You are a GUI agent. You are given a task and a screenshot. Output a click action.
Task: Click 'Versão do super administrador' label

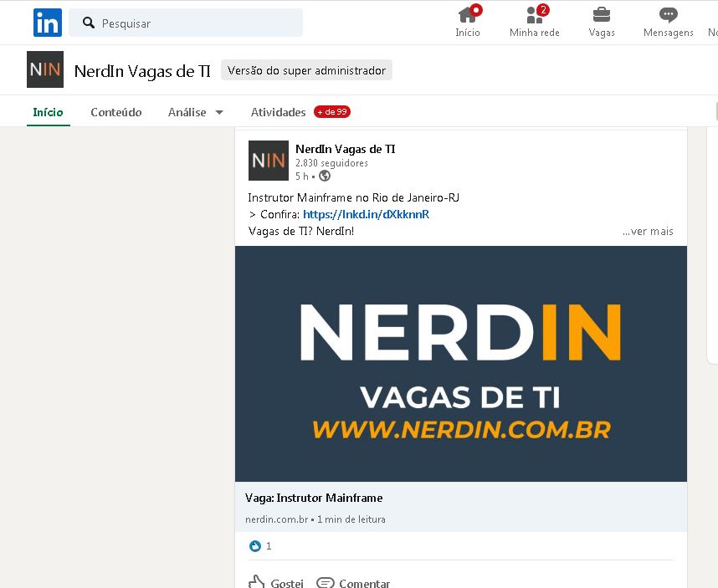pos(306,70)
